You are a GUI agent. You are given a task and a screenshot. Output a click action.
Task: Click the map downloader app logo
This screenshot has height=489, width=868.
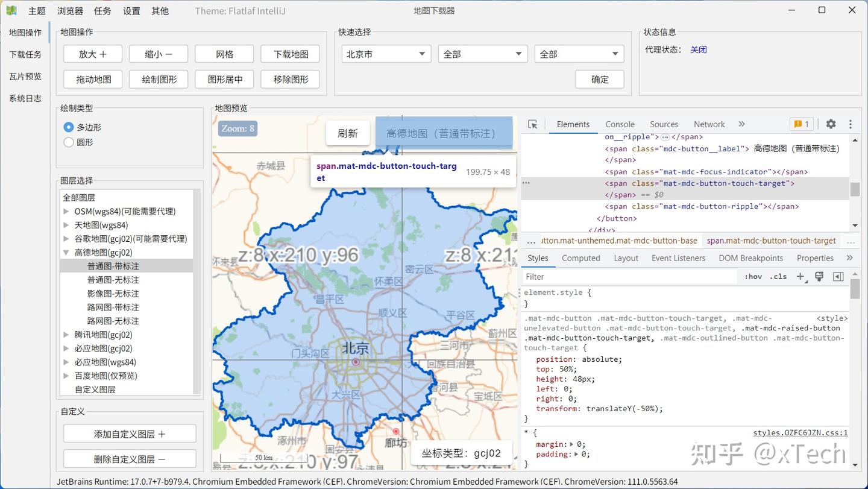click(x=11, y=10)
